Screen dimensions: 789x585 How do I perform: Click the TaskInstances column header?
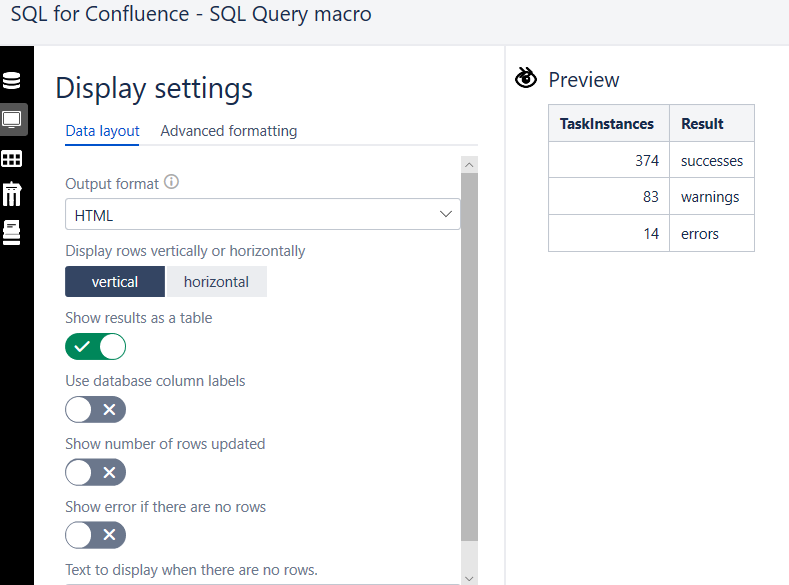(609, 123)
